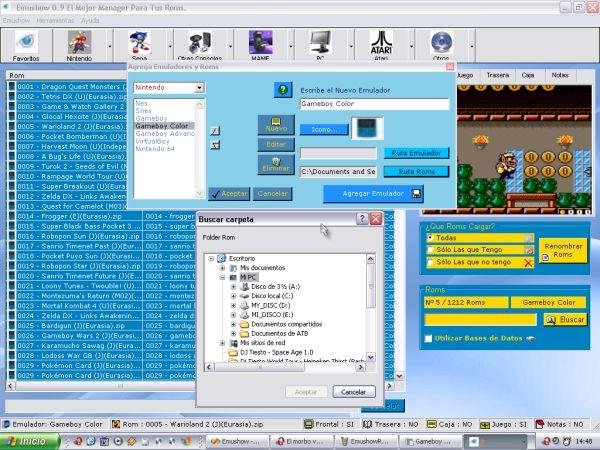Click Cancelar in Agrega Emuladores dialog
Viewport: 600px width, 450px height.
pyautogui.click(x=272, y=194)
